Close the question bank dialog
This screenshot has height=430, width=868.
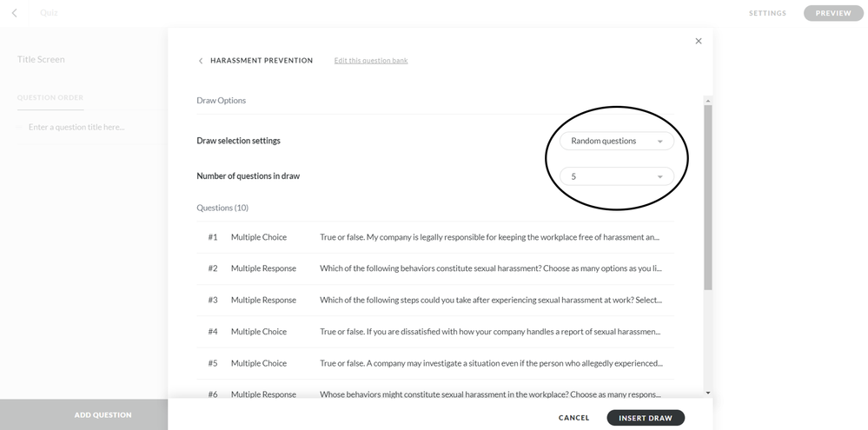[699, 41]
